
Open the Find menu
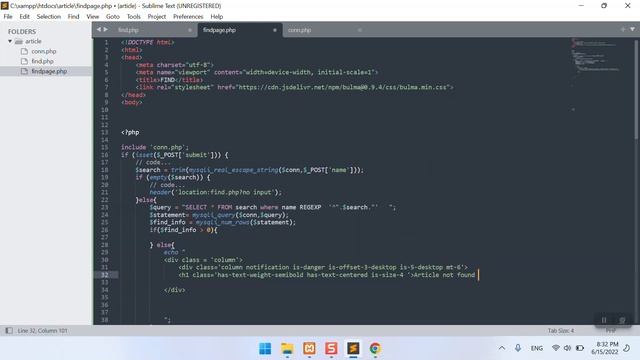73,17
